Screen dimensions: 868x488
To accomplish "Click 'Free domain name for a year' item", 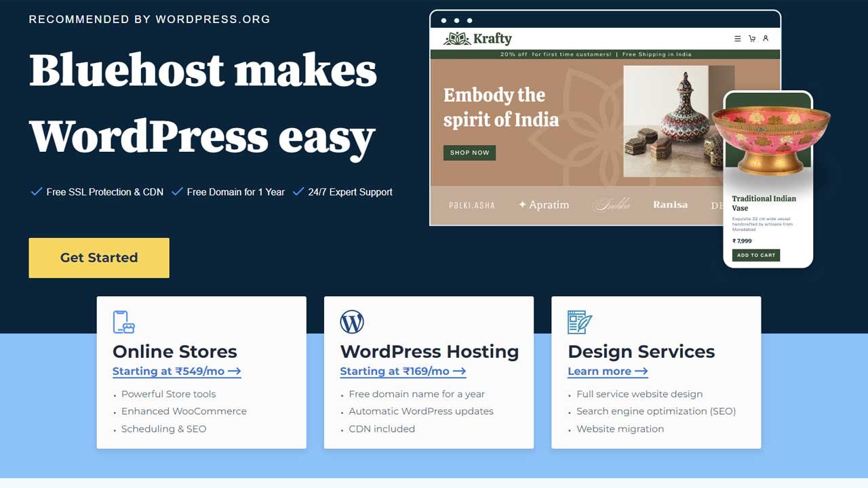I will (x=417, y=394).
